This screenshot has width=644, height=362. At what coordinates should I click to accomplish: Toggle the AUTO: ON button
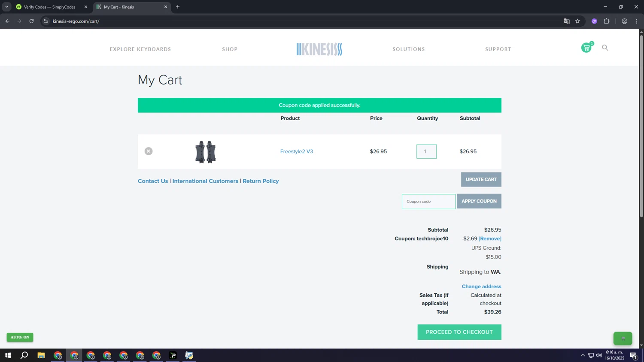tap(20, 337)
